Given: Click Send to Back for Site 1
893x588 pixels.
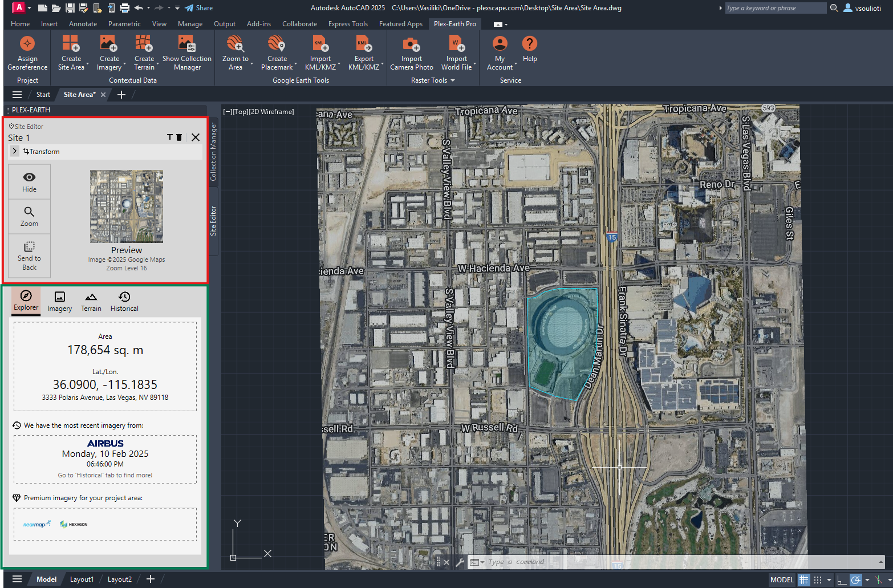Looking at the screenshot, I should click(x=29, y=256).
